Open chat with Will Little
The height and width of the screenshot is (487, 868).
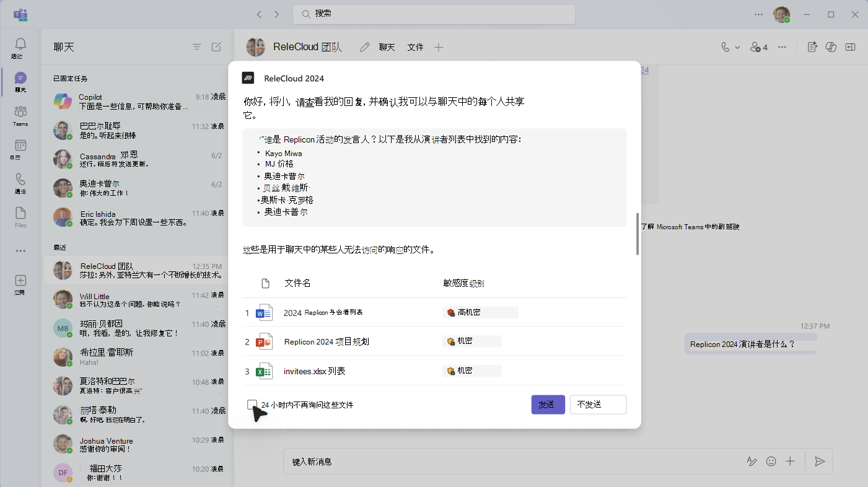[x=139, y=300]
